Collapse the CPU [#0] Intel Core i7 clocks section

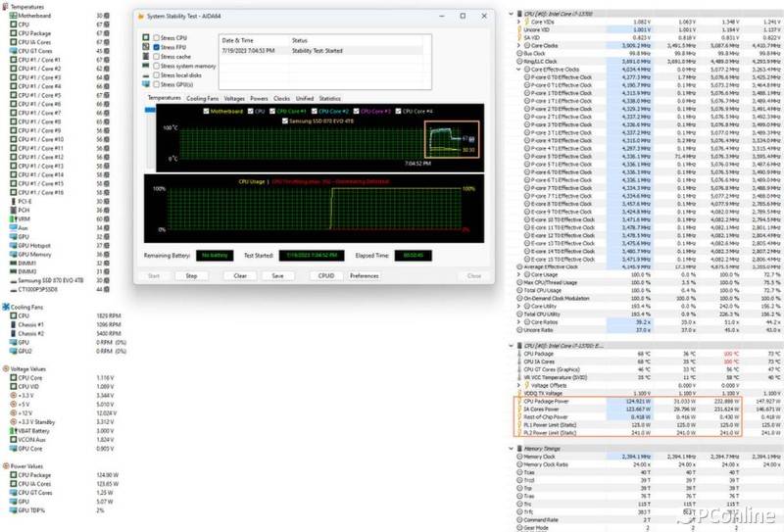(511, 14)
